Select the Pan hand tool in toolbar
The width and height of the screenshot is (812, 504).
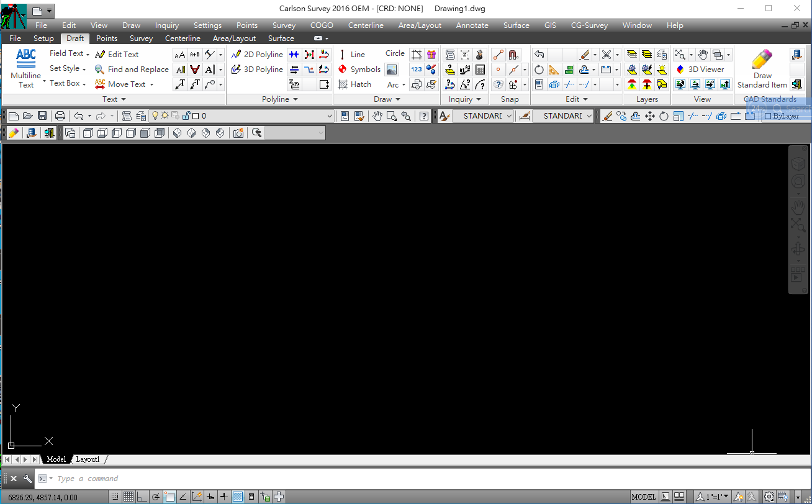[x=377, y=116]
